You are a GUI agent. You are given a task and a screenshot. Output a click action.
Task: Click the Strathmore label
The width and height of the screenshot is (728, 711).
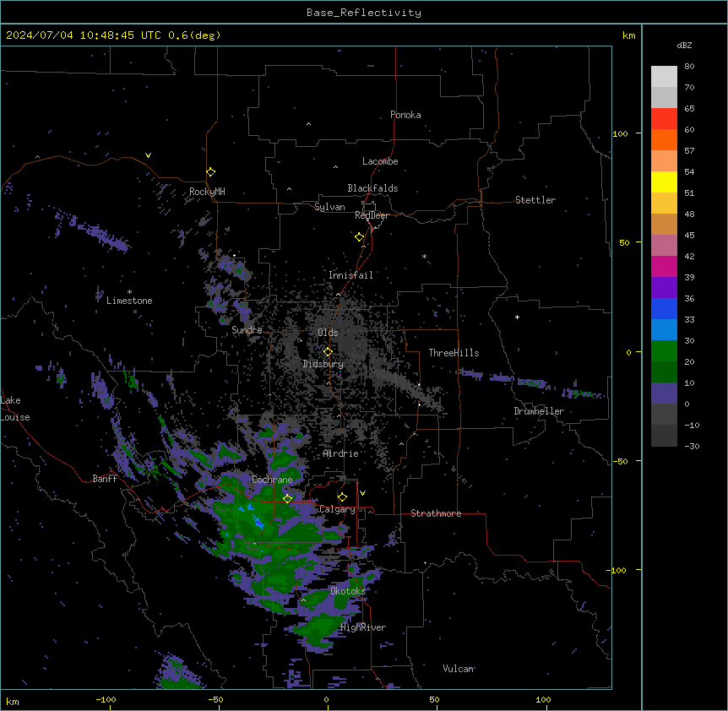(436, 513)
